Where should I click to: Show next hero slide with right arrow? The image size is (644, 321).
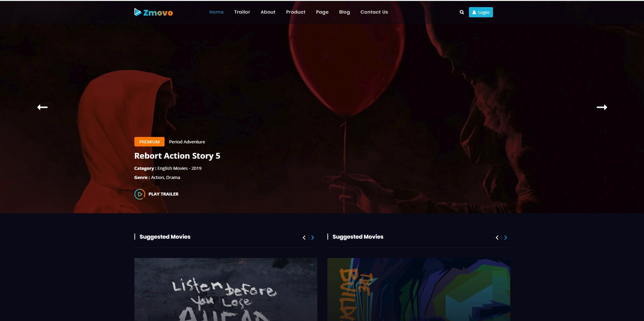(602, 107)
